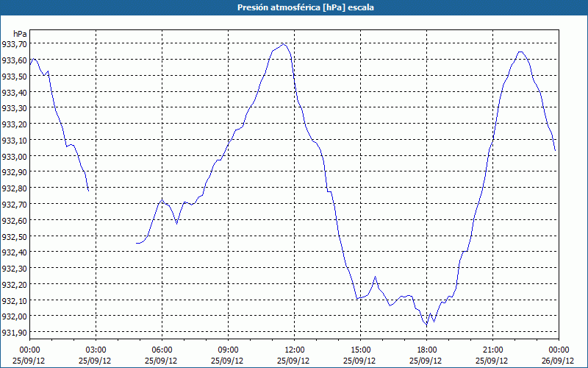This screenshot has height=368, width=588.
Task: Click the 933,10 y-axis value
Action: pos(14,140)
